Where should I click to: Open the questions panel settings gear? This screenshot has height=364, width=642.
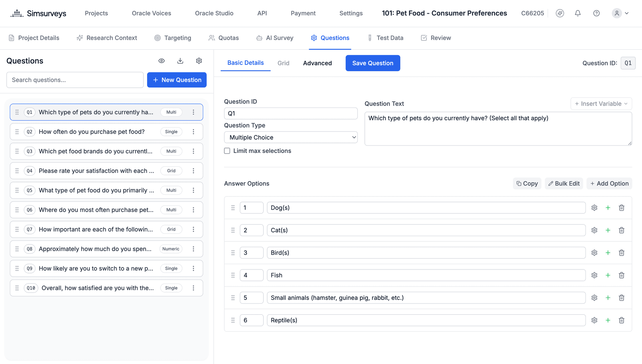click(199, 61)
